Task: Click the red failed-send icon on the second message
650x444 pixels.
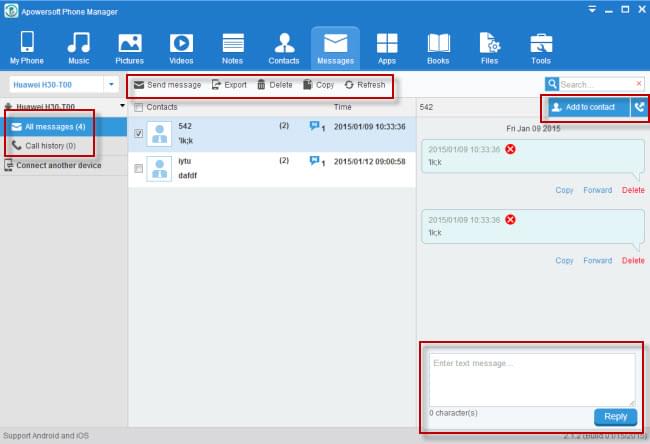Action: point(510,220)
